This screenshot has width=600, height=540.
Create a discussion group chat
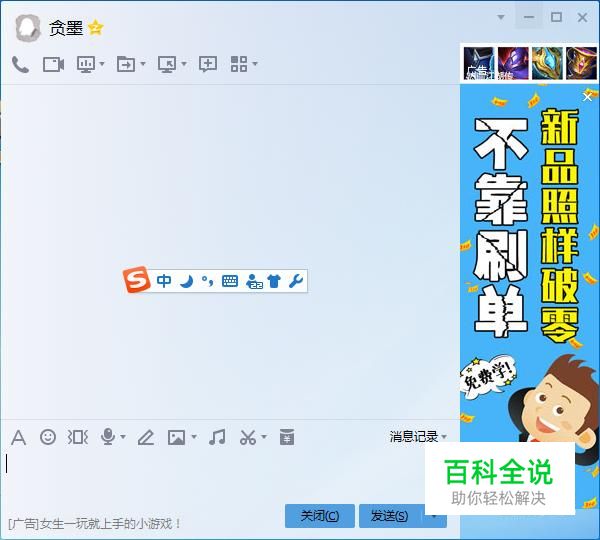point(208,64)
